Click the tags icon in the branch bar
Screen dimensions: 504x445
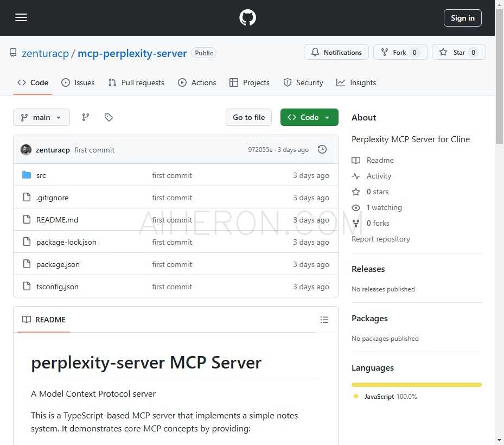(109, 117)
